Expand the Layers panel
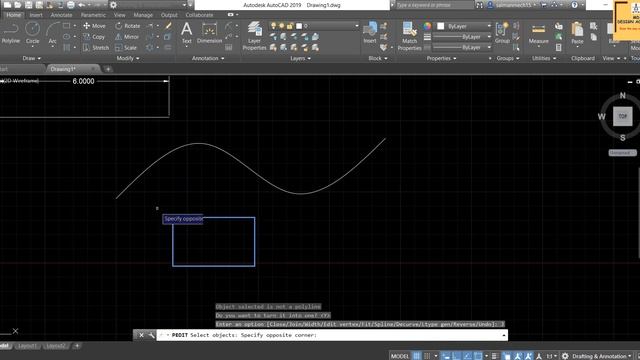Image resolution: width=640 pixels, height=360 pixels. click(300, 58)
